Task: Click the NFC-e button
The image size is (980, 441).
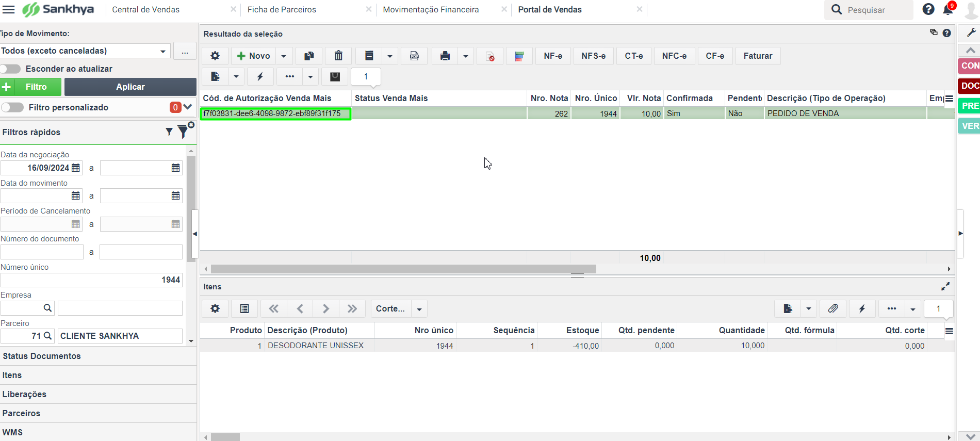Action: click(674, 56)
